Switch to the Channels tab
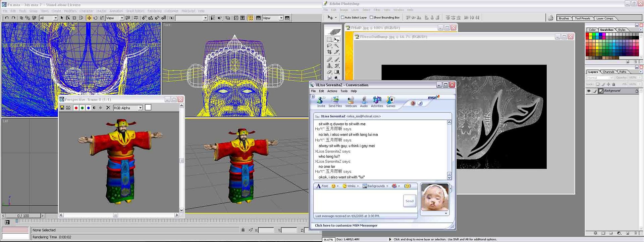This screenshot has width=644, height=242. (608, 72)
